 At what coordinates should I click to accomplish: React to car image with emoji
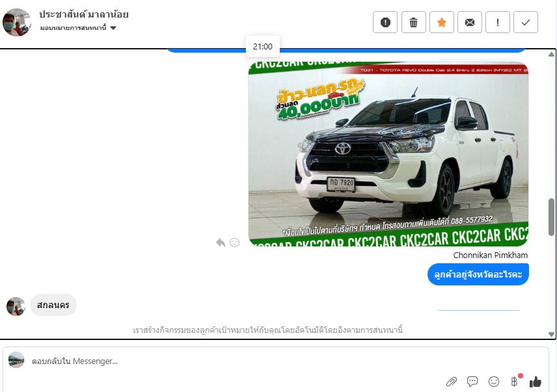234,242
